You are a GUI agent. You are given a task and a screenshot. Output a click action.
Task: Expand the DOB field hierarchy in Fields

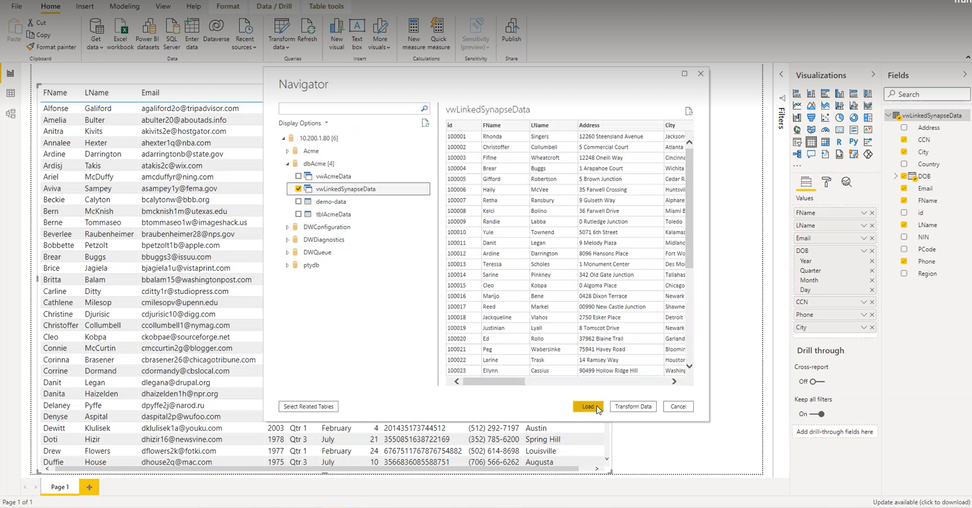896,176
